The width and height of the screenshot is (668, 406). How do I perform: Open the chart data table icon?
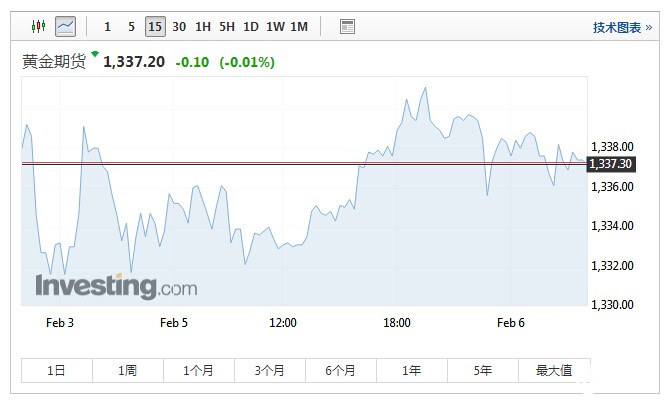click(x=347, y=26)
